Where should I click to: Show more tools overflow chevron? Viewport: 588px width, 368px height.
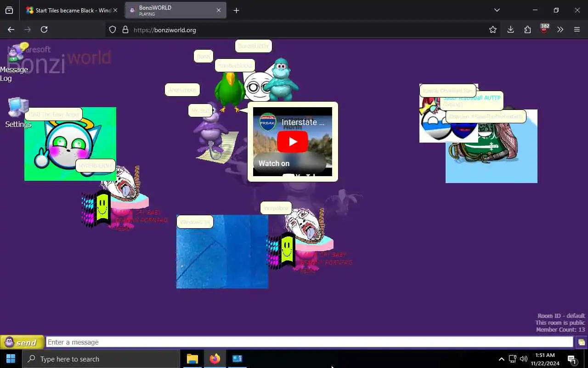(560, 29)
